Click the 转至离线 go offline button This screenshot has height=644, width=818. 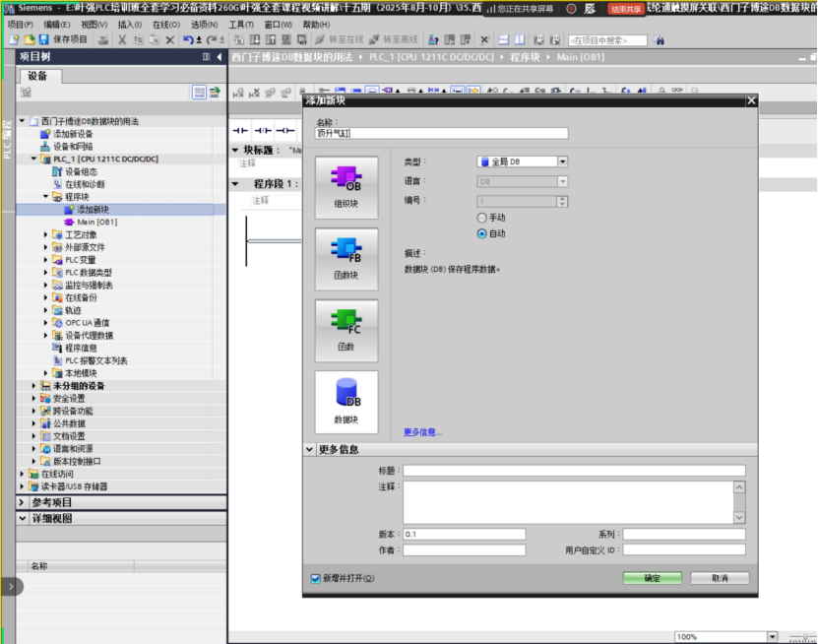394,39
